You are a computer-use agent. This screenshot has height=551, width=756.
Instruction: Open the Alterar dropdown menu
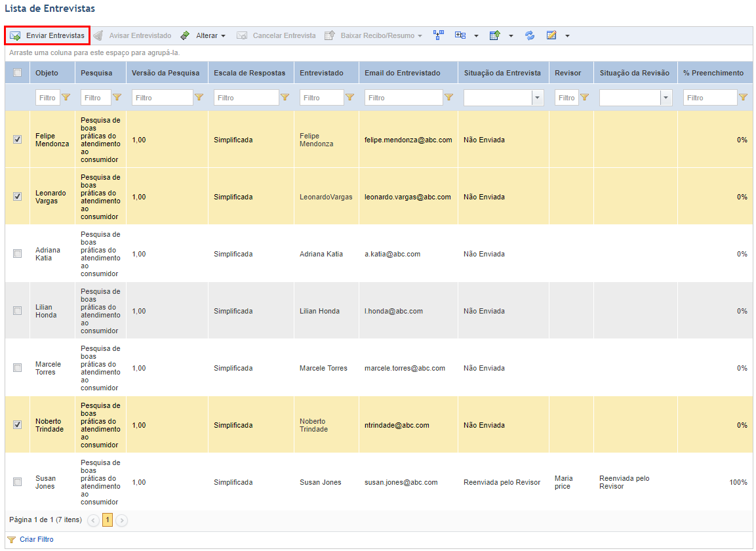click(203, 35)
